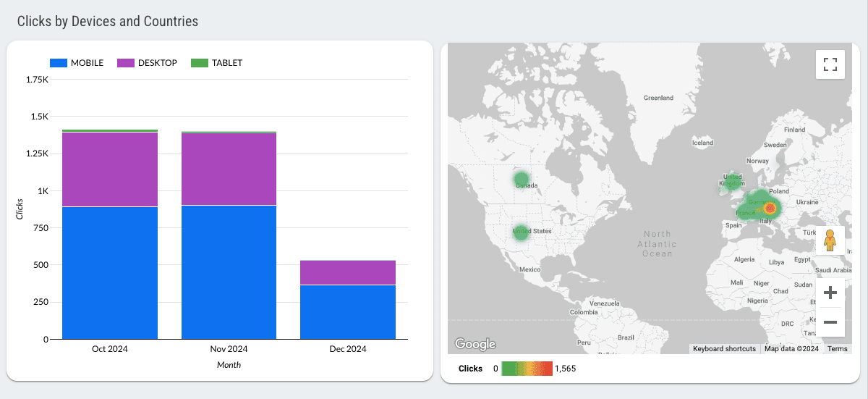Open Street View with the Pegman icon
Image resolution: width=868 pixels, height=399 pixels.
(830, 240)
